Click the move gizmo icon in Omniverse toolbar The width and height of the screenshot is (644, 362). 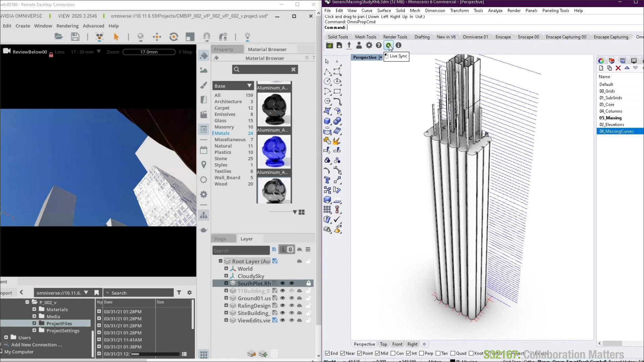coord(157,37)
